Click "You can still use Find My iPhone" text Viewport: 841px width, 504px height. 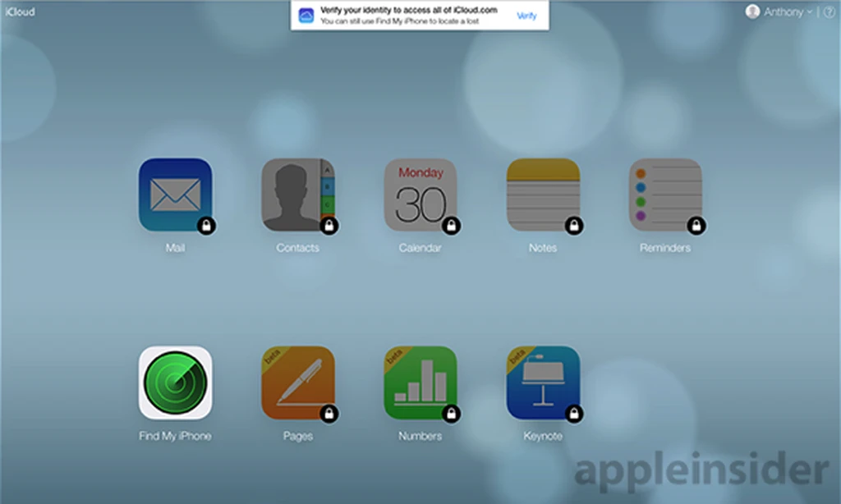click(400, 21)
